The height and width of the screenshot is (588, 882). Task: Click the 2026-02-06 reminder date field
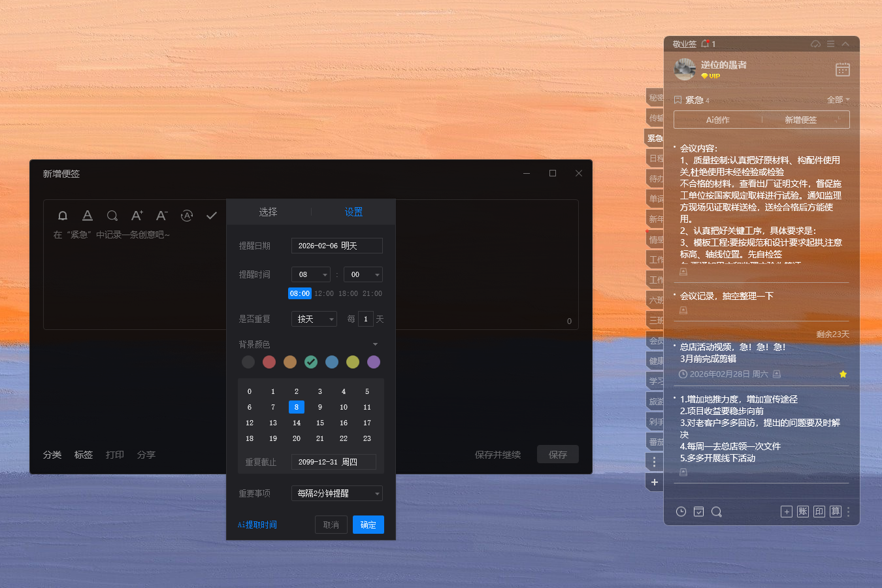336,246
